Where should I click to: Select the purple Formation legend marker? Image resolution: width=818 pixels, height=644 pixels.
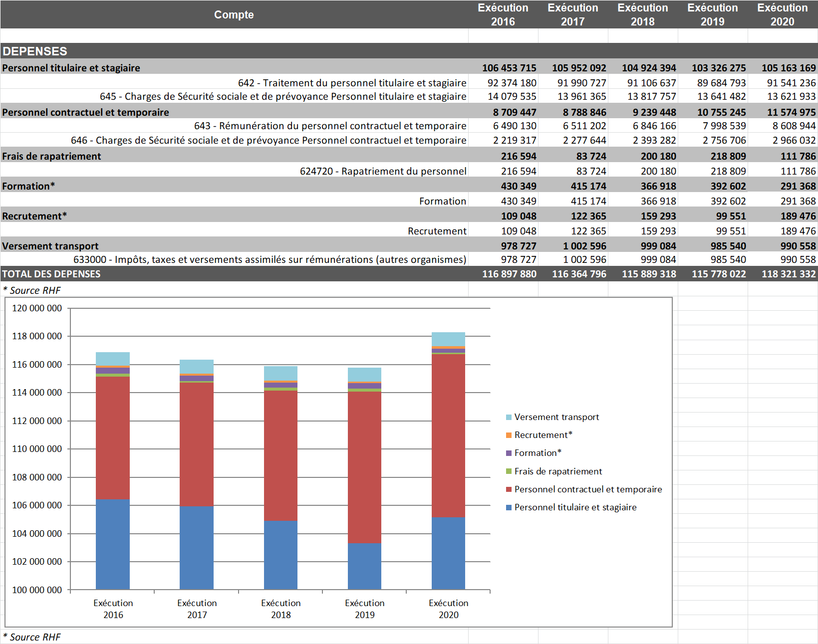(x=509, y=453)
